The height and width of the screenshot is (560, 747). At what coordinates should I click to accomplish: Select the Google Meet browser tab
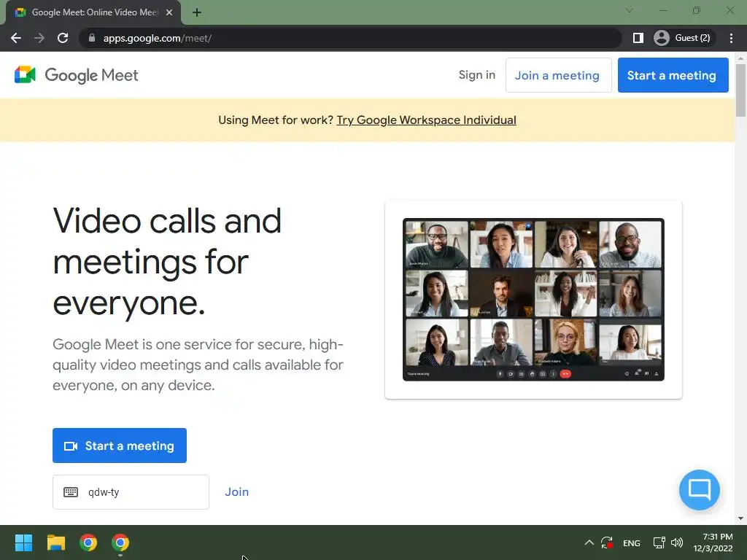pos(93,12)
